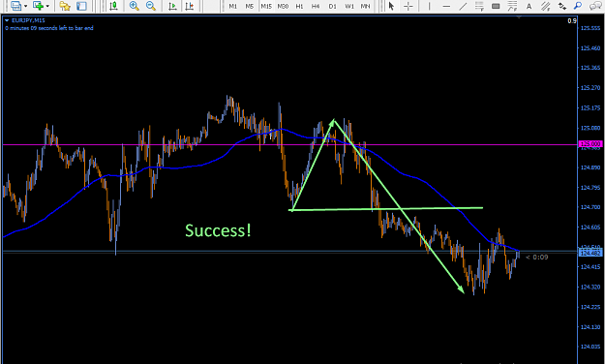Zoom in on the chart
The height and width of the screenshot is (364, 605).
coord(134,6)
